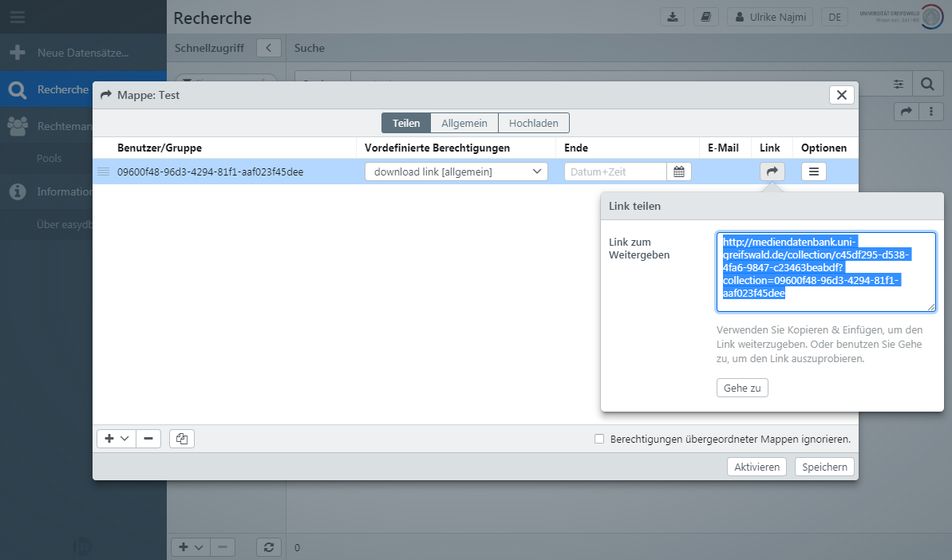952x560 pixels.
Task: Click the share link arrow icon in row
Action: (x=772, y=172)
